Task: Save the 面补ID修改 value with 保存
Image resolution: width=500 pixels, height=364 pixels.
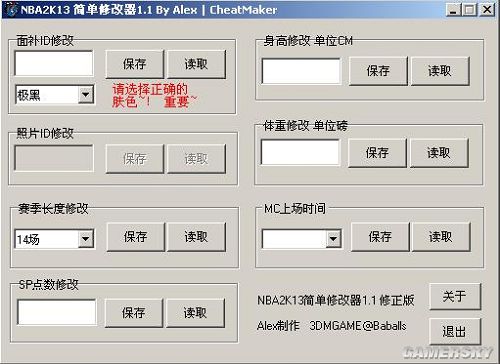Action: [135, 64]
